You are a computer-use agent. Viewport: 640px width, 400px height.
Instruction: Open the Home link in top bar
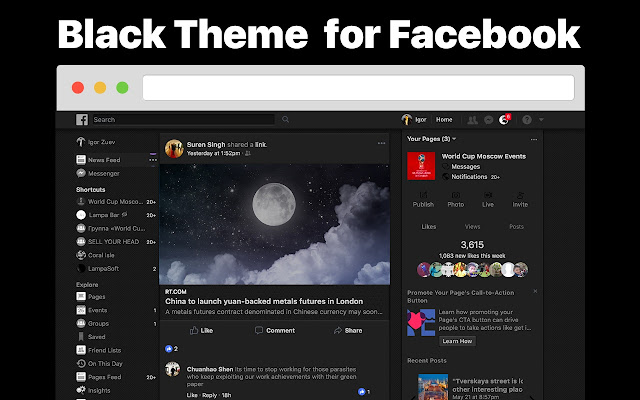pos(444,120)
